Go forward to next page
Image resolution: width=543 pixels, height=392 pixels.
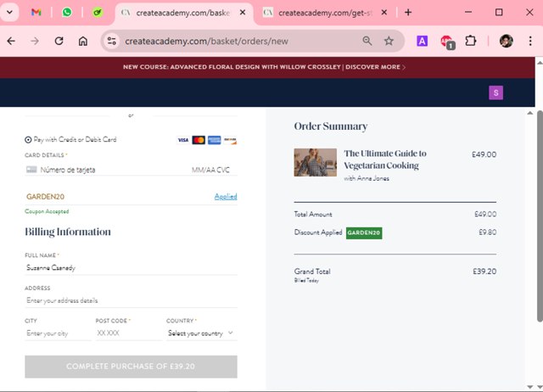[x=35, y=42]
